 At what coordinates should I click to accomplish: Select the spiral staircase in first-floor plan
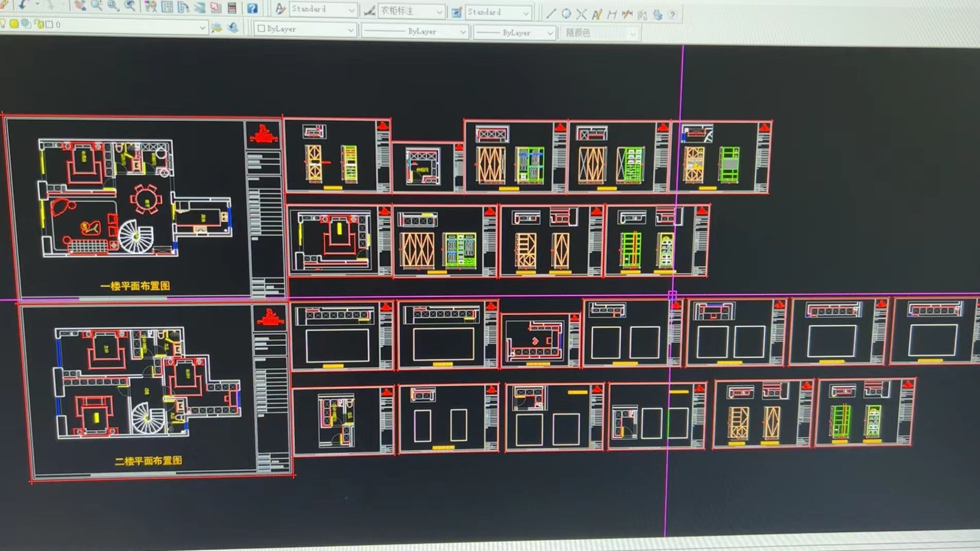136,236
